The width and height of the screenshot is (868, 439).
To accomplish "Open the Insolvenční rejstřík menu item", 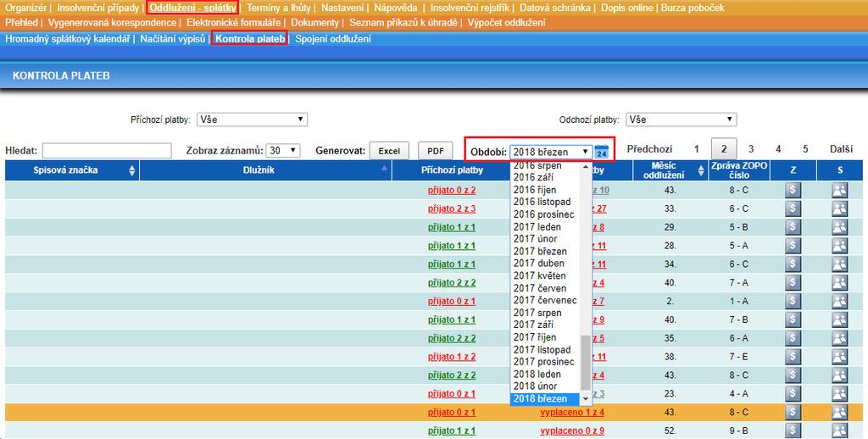I will click(x=470, y=8).
